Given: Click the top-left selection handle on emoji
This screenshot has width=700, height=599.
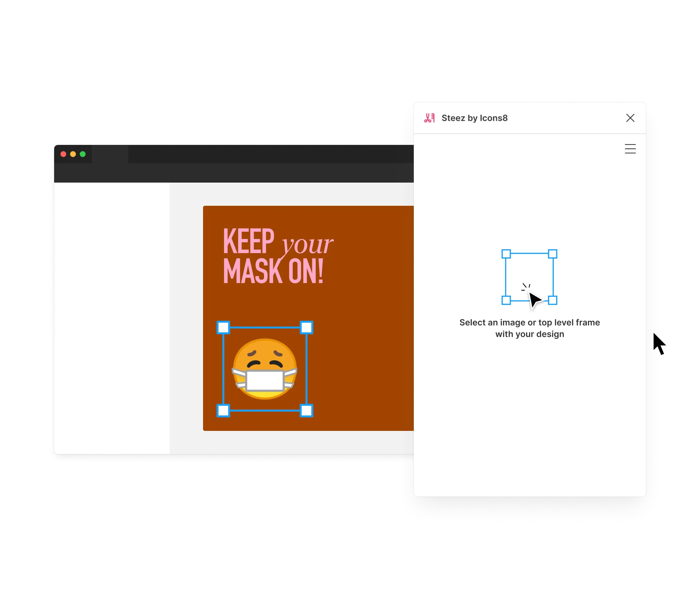Looking at the screenshot, I should pyautogui.click(x=223, y=328).
